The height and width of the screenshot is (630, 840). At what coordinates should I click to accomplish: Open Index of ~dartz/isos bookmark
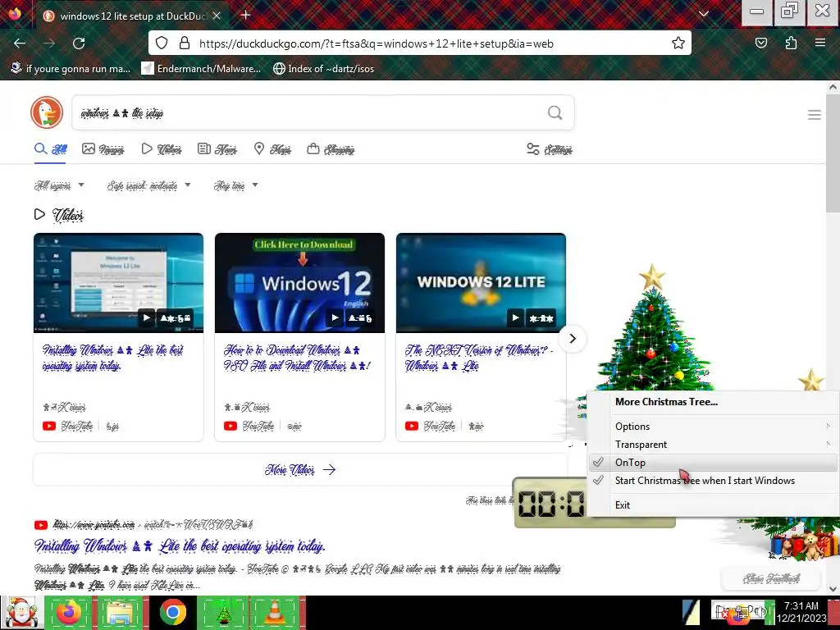pyautogui.click(x=323, y=69)
